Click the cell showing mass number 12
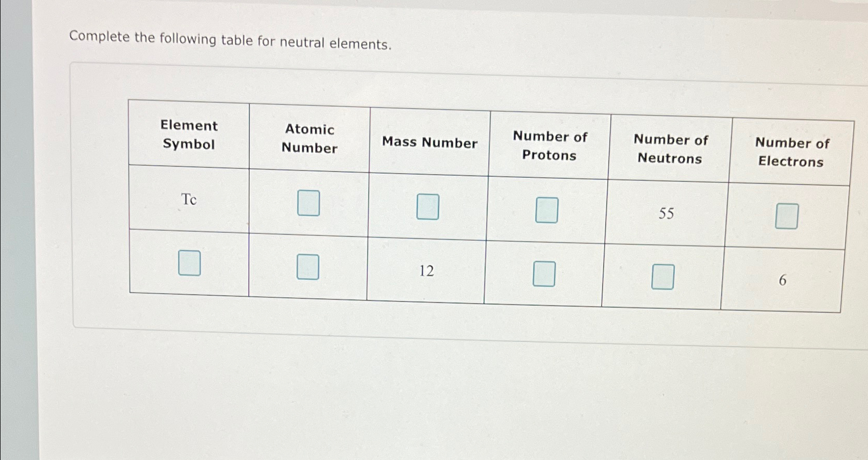This screenshot has width=868, height=460. [x=426, y=271]
